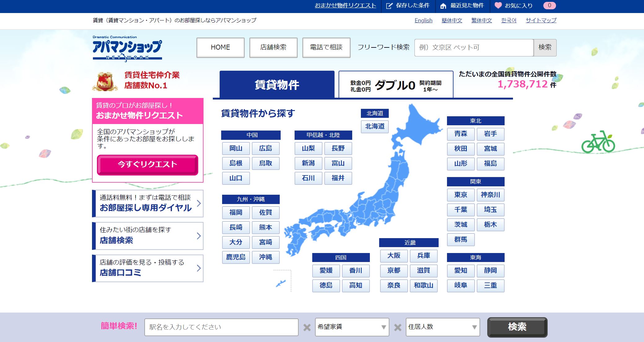Viewport: 644px width, 342px height.
Task: Open the 希望家賃 rent dropdown
Action: click(352, 327)
